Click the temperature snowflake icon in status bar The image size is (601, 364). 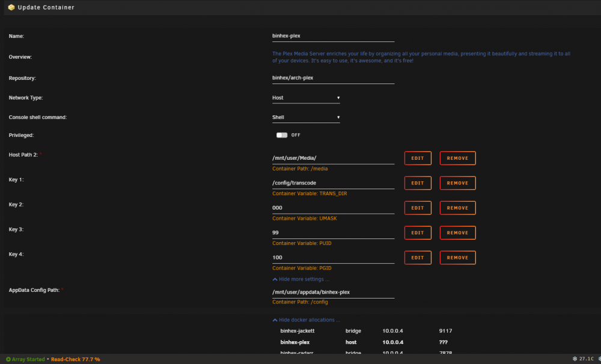click(575, 359)
